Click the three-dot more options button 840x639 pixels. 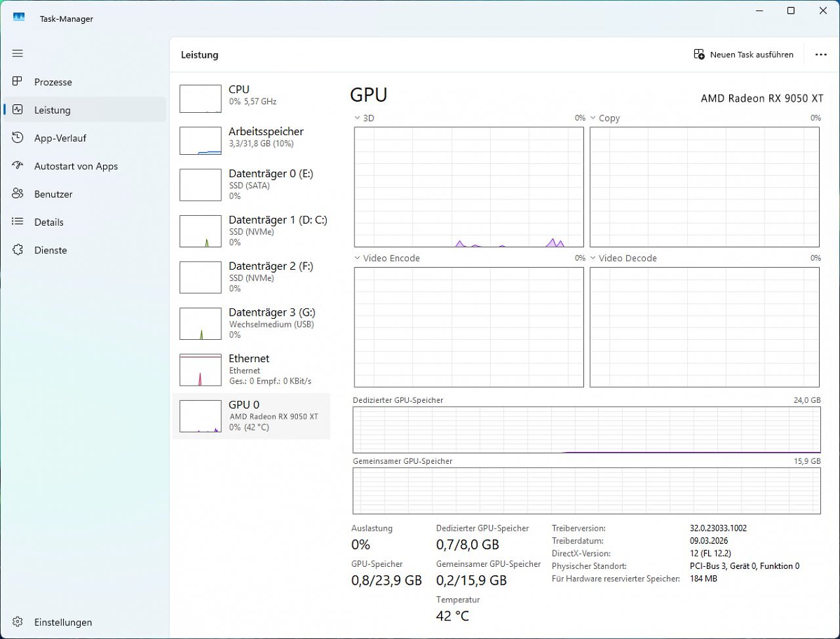click(821, 54)
